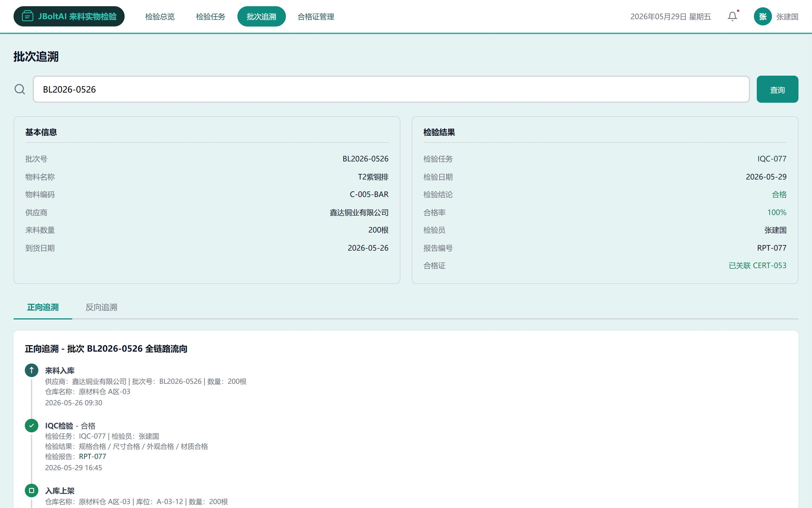Open the 检验总览 menu

tap(160, 16)
